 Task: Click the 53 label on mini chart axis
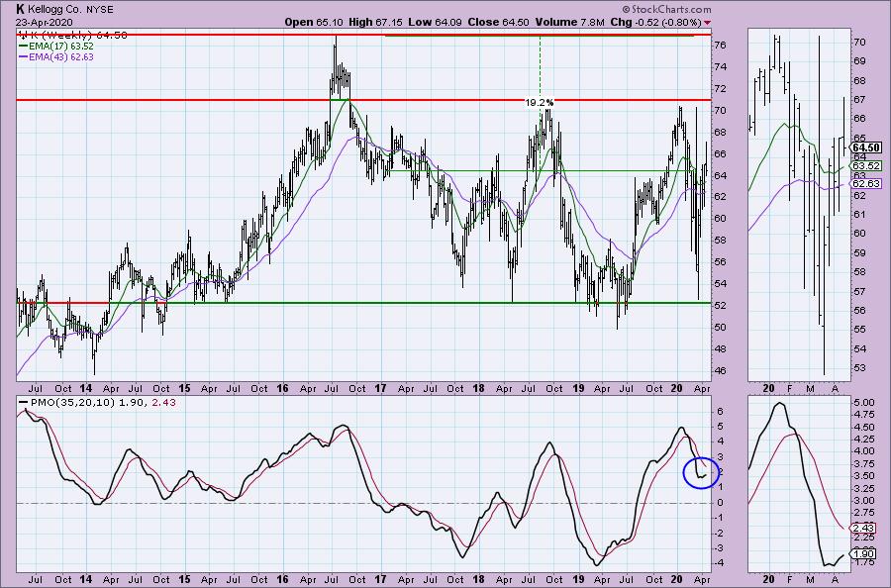click(859, 367)
